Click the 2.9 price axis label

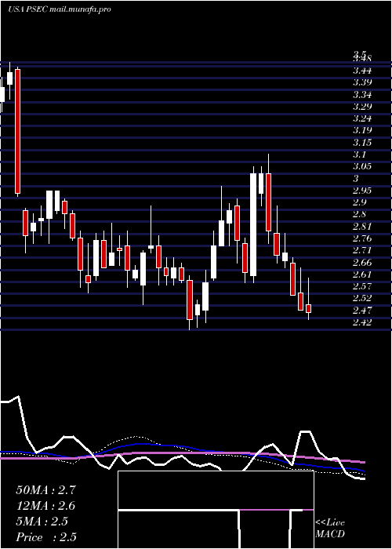click(x=359, y=202)
